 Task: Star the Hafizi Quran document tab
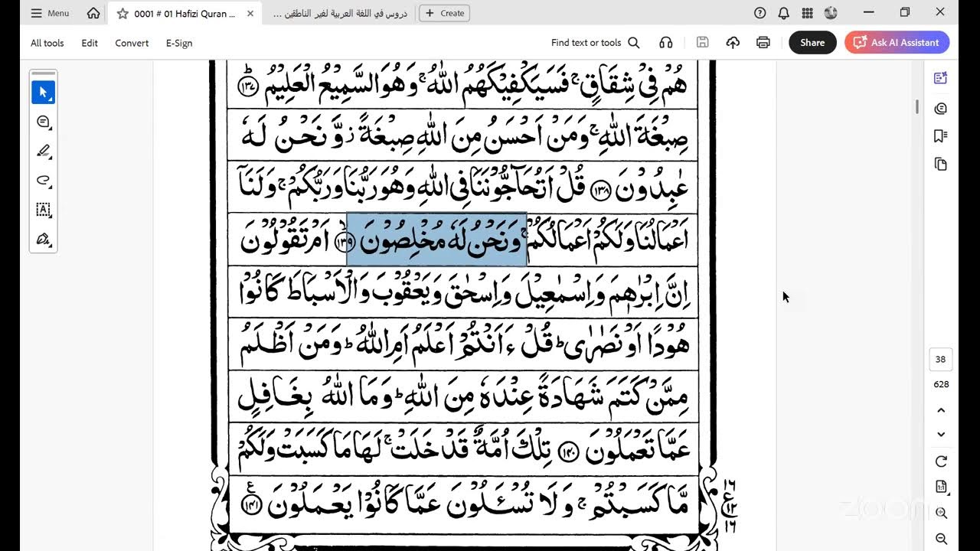pyautogui.click(x=122, y=13)
